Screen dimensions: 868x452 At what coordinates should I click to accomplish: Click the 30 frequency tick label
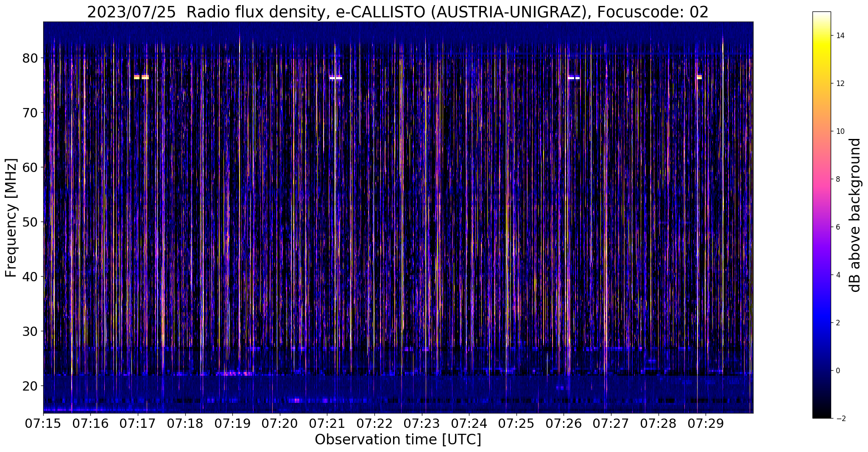pyautogui.click(x=30, y=331)
